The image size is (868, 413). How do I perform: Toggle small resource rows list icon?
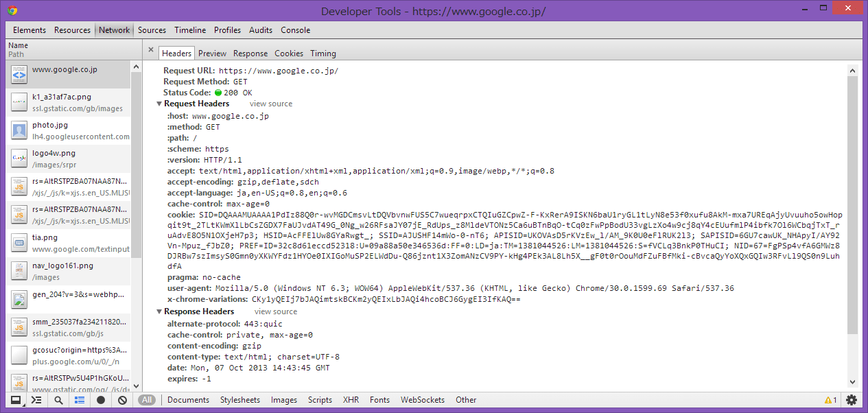tap(80, 400)
